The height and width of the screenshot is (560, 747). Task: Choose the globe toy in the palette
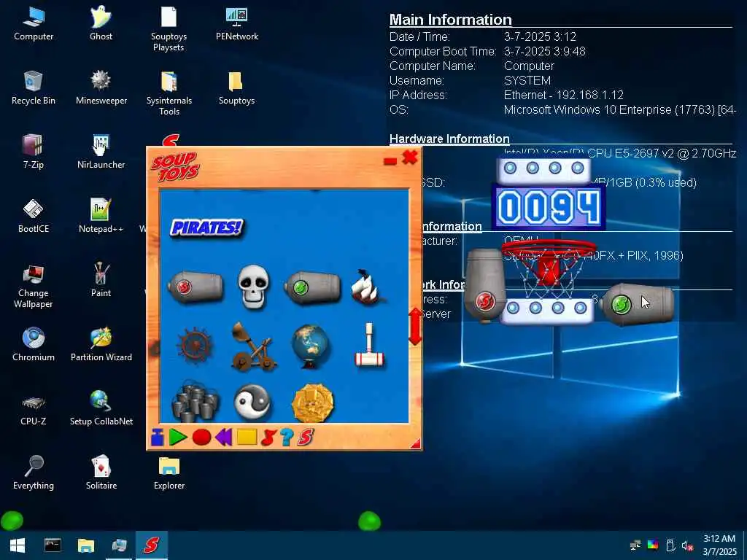311,346
